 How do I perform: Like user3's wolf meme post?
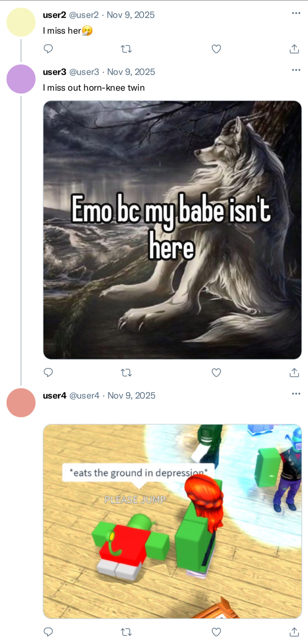click(216, 372)
